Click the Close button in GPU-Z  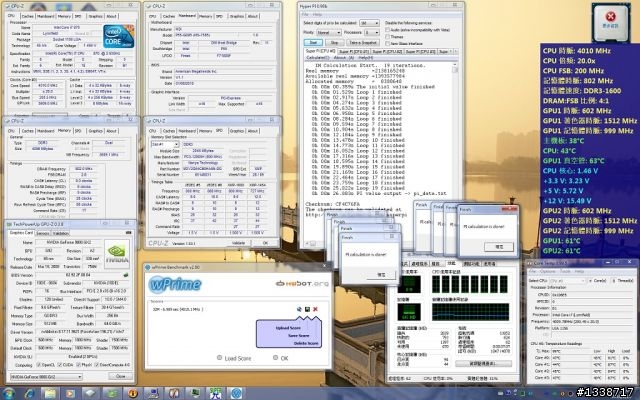tap(120, 376)
